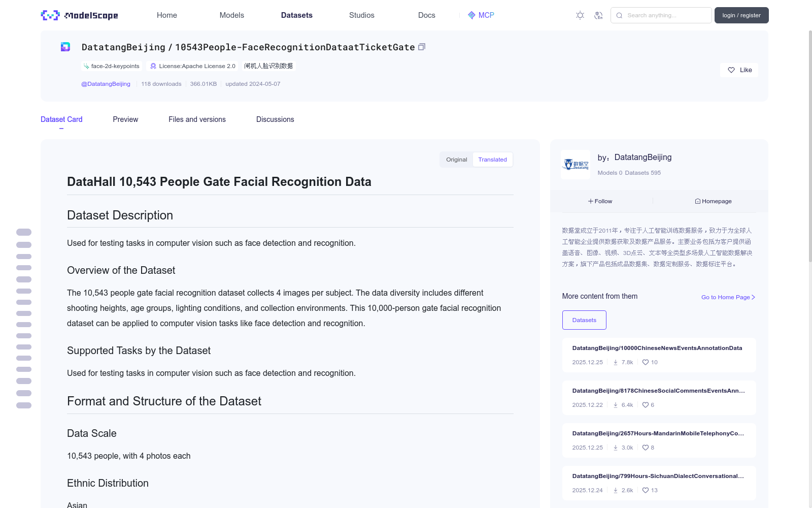Viewport: 812px width, 508px height.
Task: Click download icon on 2657Hours-MandarinMobileTelephonyCo card
Action: [x=616, y=448]
